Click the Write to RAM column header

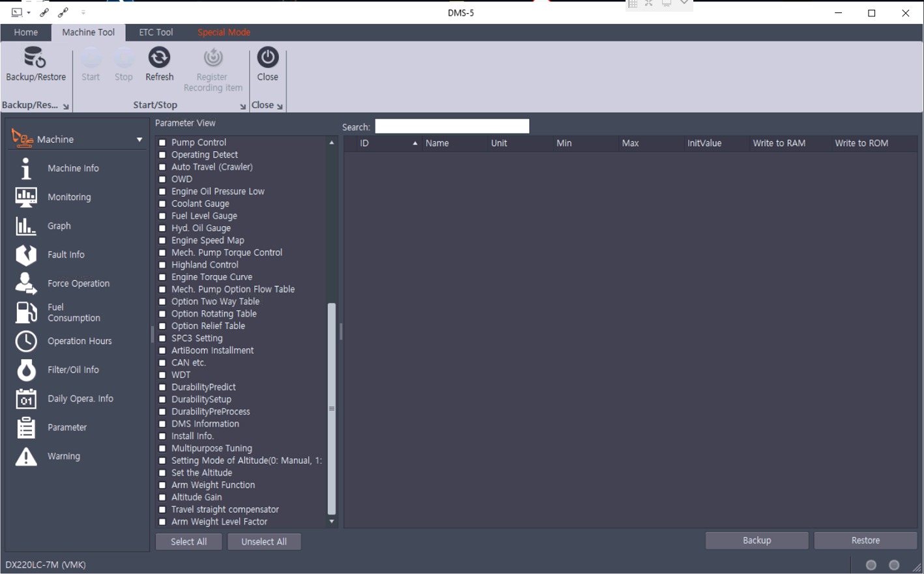(x=790, y=143)
